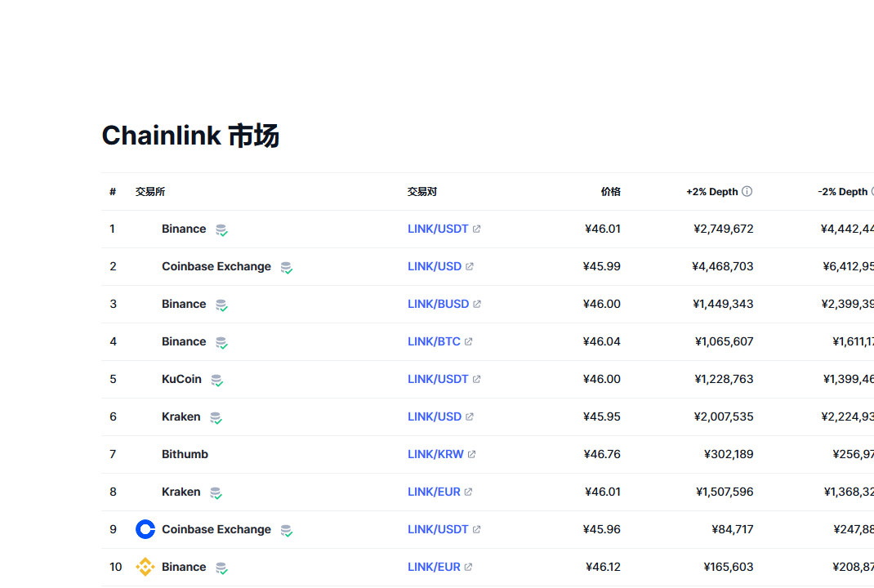Click the Coinbase logo in row 9
Image resolution: width=874 pixels, height=588 pixels.
point(145,529)
